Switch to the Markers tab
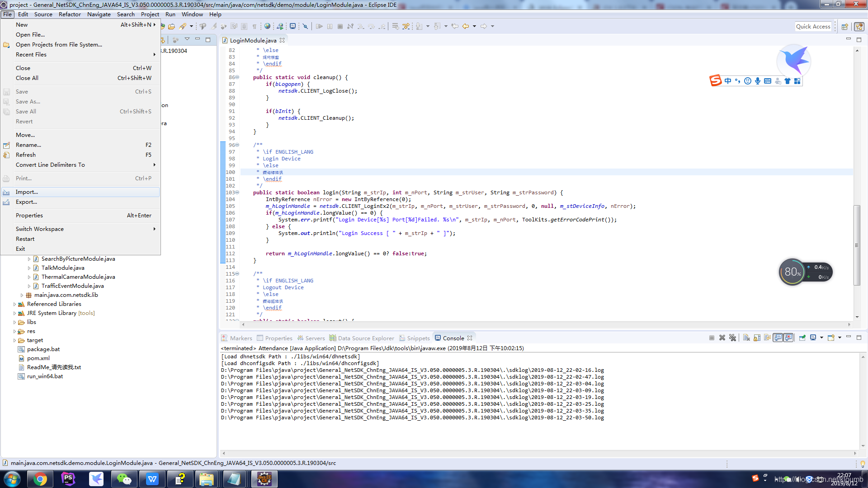The image size is (868, 488). click(241, 338)
